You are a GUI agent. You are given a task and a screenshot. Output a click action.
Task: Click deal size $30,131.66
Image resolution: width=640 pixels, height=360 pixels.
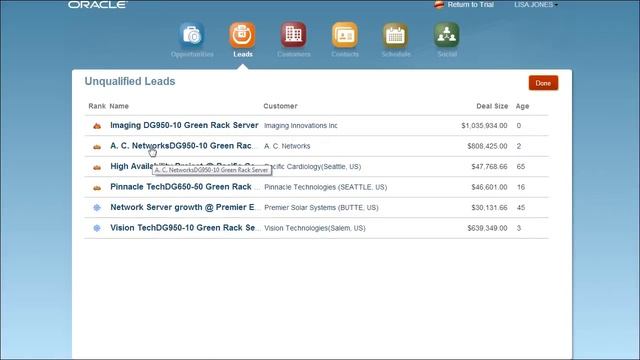489,207
